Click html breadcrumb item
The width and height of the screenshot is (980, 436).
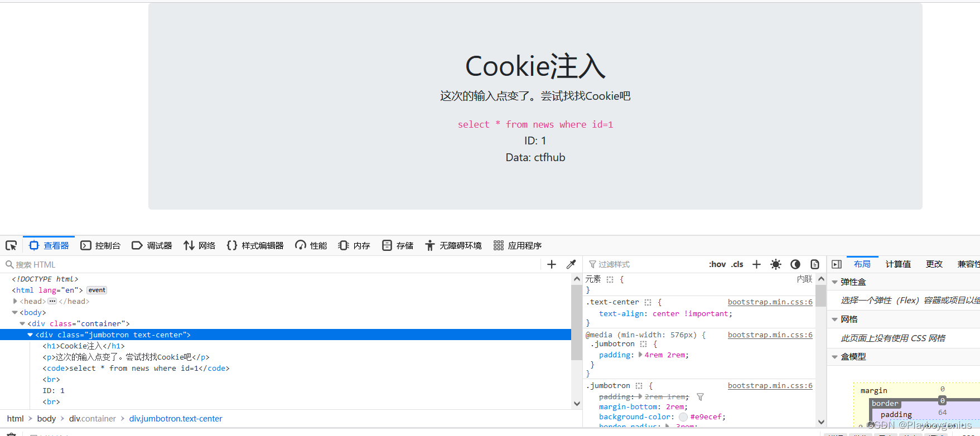coord(15,419)
